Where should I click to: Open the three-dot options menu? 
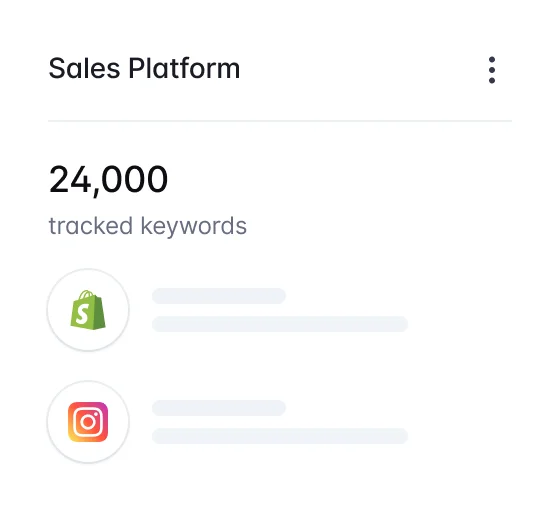point(492,70)
